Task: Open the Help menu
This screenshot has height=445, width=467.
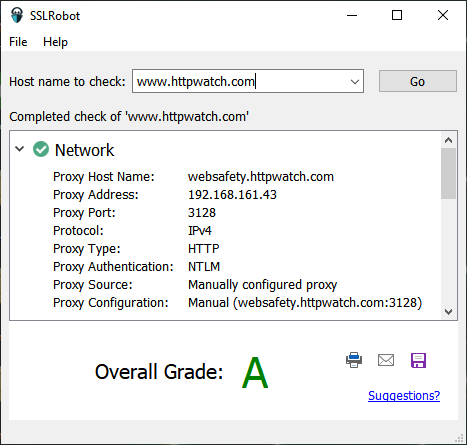Action: tap(55, 42)
